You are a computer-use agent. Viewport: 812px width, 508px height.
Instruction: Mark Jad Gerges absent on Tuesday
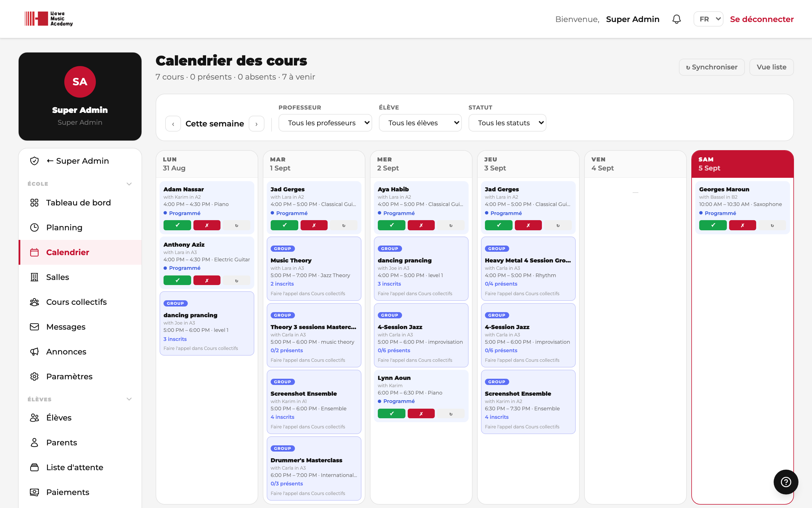tap(314, 225)
